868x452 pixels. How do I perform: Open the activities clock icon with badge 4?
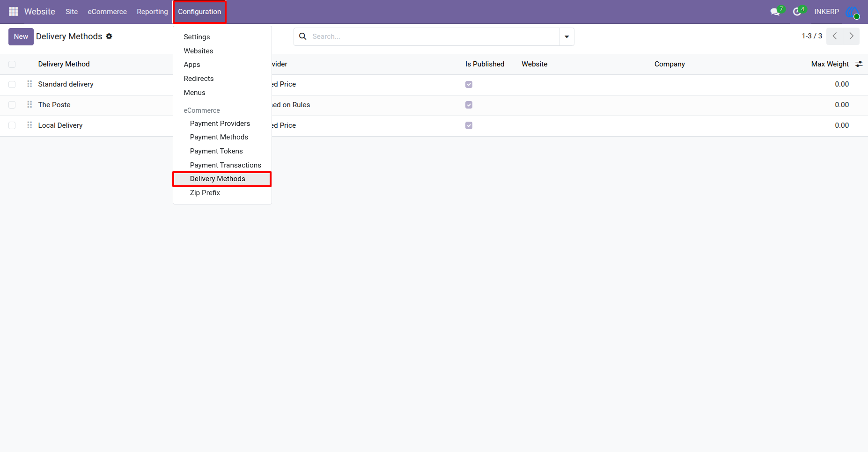[x=798, y=11]
